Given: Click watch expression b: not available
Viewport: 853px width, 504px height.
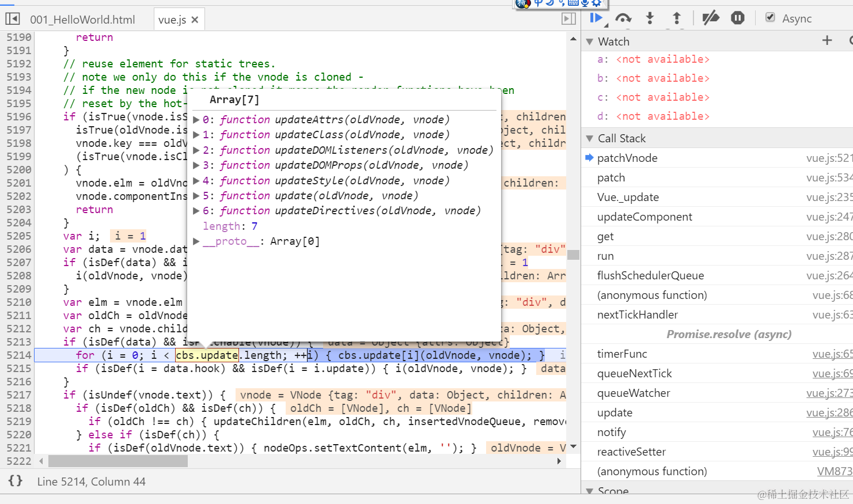Looking at the screenshot, I should pos(653,78).
